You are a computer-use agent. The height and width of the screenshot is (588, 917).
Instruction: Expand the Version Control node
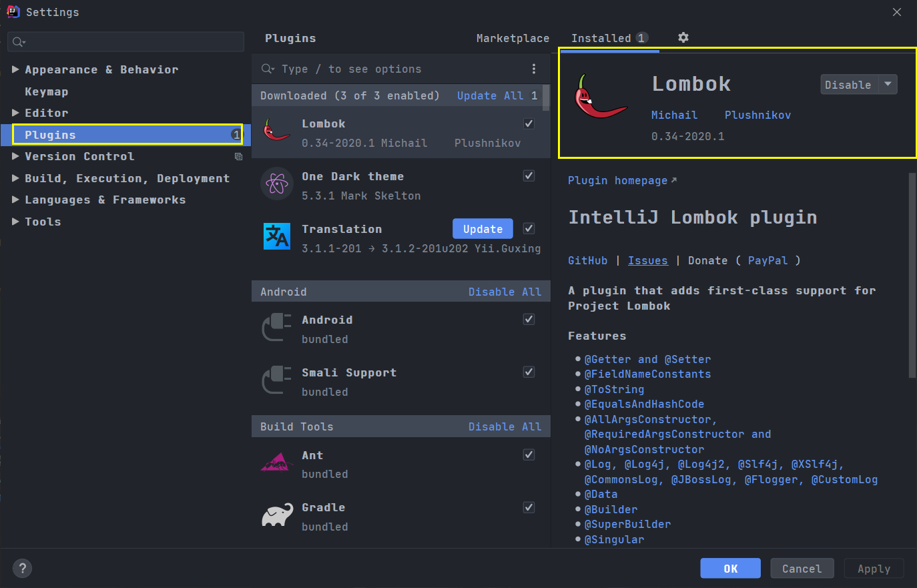pos(15,156)
